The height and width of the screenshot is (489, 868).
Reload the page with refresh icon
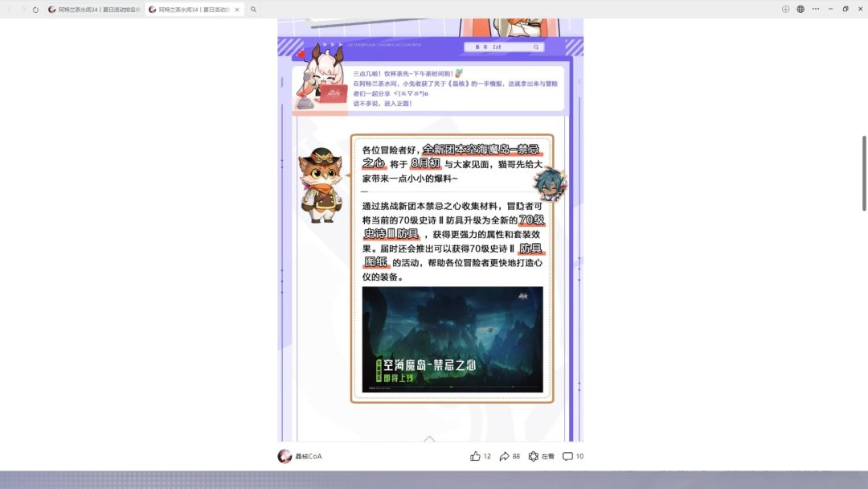click(x=35, y=10)
